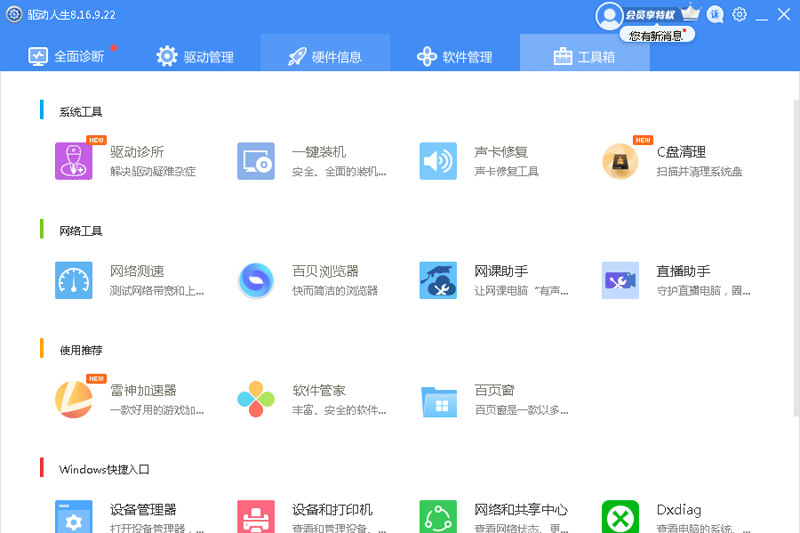Open the 您有新消息 notification bubble

[657, 35]
